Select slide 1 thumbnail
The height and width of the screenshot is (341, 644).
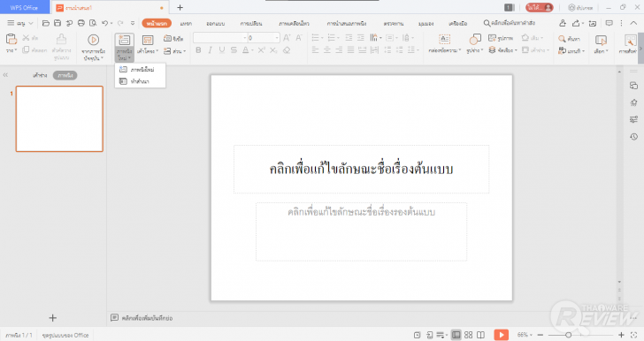(x=59, y=118)
